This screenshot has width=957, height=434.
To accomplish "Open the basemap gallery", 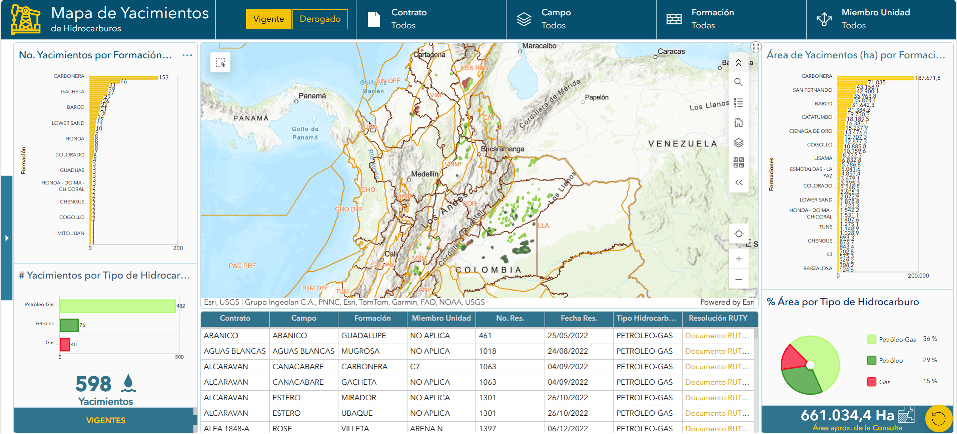I will click(x=738, y=163).
